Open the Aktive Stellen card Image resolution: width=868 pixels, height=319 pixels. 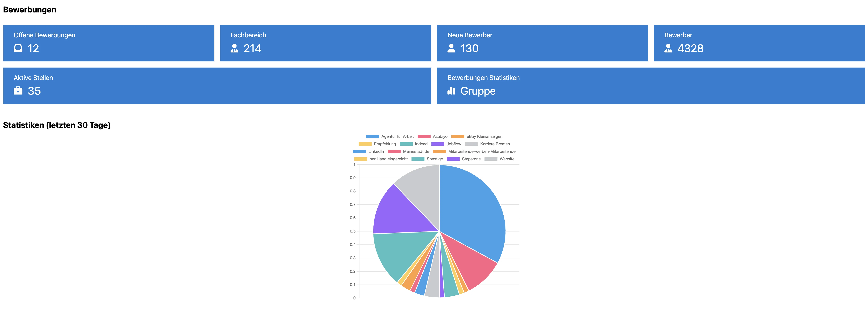click(x=217, y=86)
